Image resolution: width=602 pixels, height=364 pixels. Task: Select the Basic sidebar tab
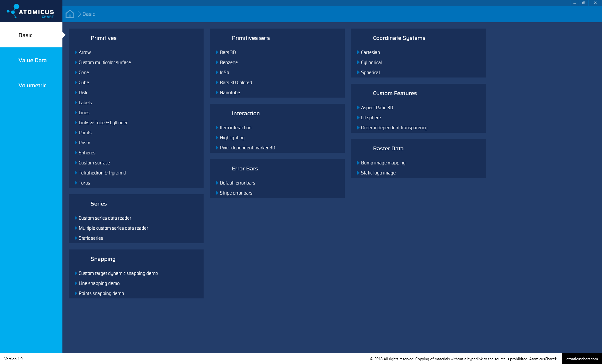(25, 35)
